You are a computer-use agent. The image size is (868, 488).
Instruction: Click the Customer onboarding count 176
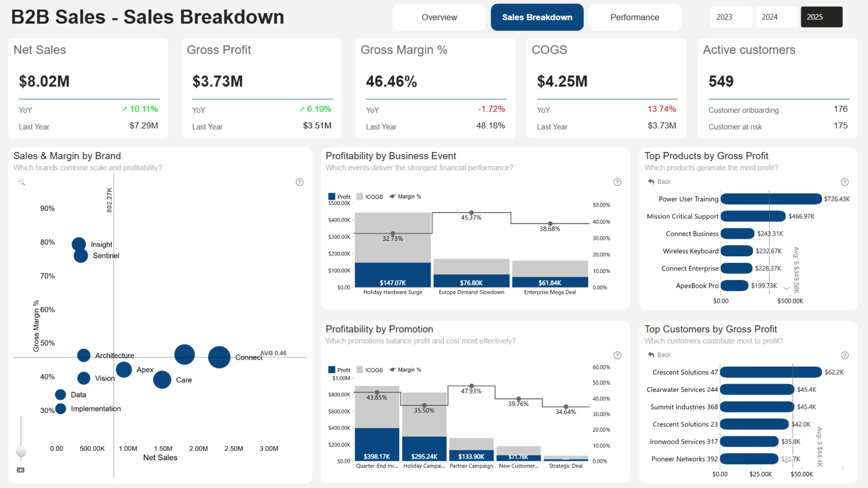[841, 109]
